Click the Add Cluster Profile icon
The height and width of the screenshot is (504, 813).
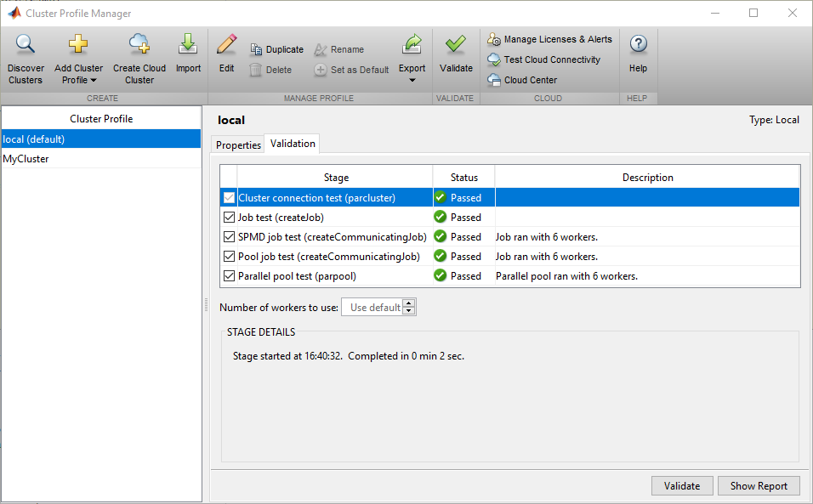pyautogui.click(x=77, y=41)
